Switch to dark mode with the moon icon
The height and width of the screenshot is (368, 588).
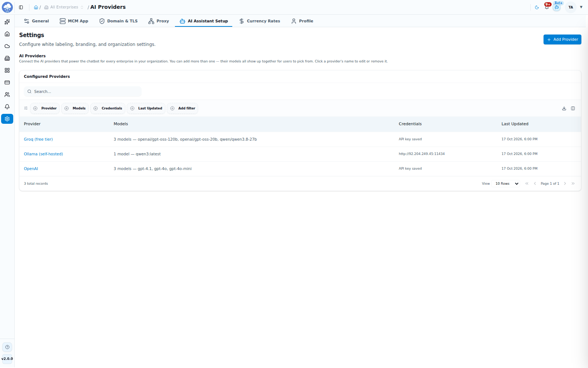(x=537, y=7)
